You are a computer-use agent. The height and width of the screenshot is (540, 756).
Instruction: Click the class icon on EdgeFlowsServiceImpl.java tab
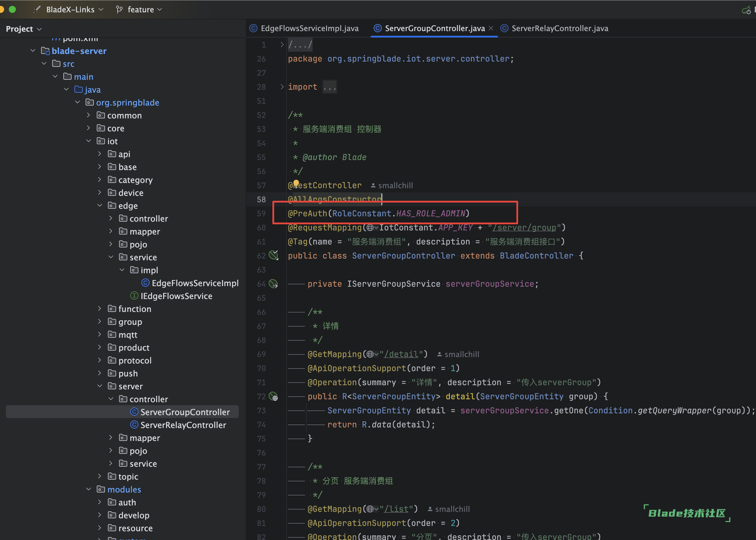point(253,28)
